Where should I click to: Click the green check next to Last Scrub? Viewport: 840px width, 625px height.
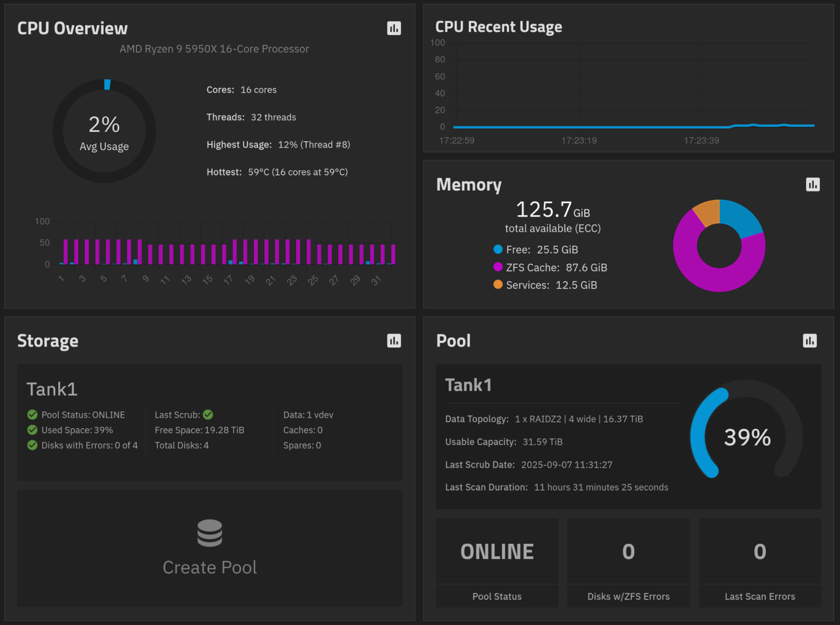(208, 415)
